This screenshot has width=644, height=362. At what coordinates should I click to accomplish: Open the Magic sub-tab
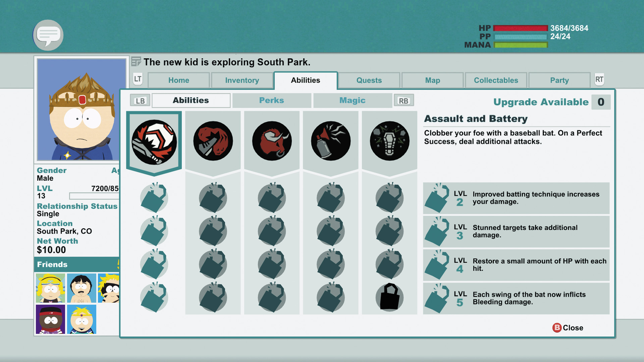353,100
